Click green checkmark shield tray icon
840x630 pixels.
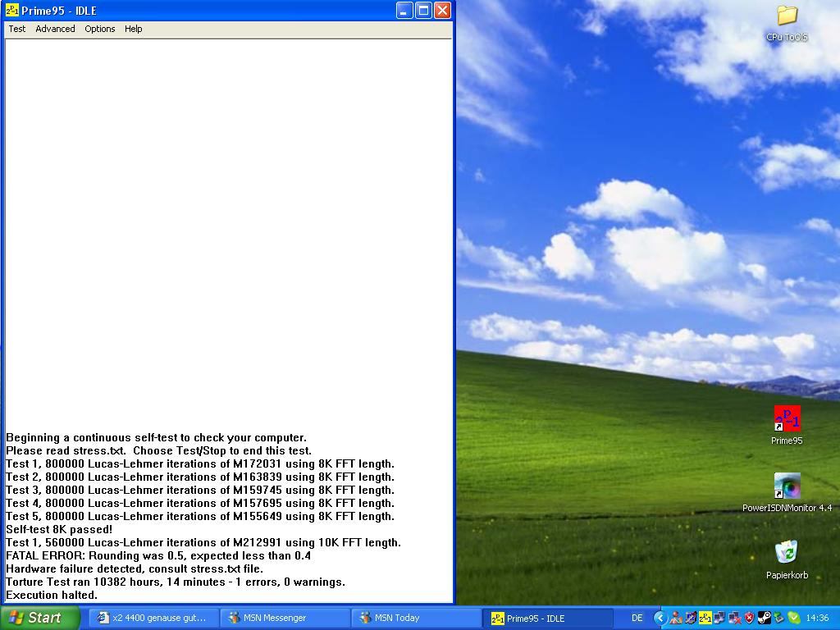794,618
